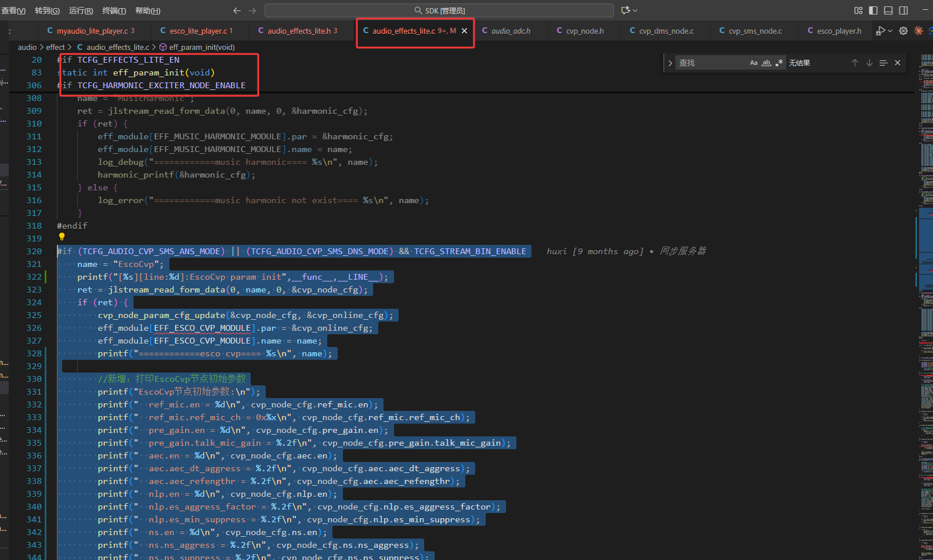Screen dimensions: 933x560
Task: Go to previous match arrow
Action: (x=855, y=63)
